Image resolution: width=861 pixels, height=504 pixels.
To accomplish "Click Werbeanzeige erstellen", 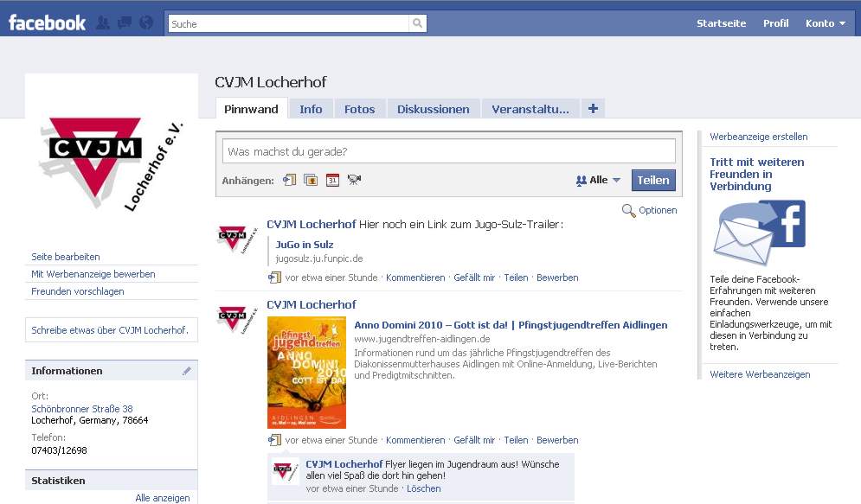I will tap(758, 137).
